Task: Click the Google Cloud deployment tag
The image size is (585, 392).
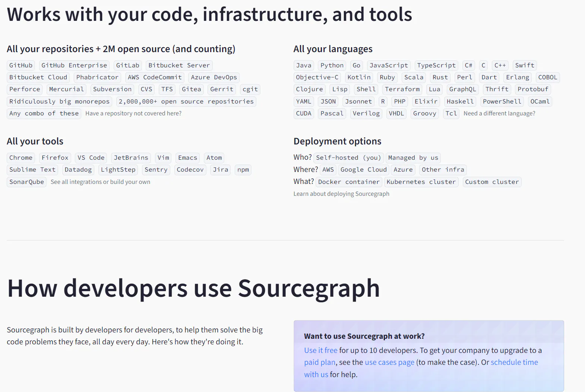Action: click(x=364, y=169)
